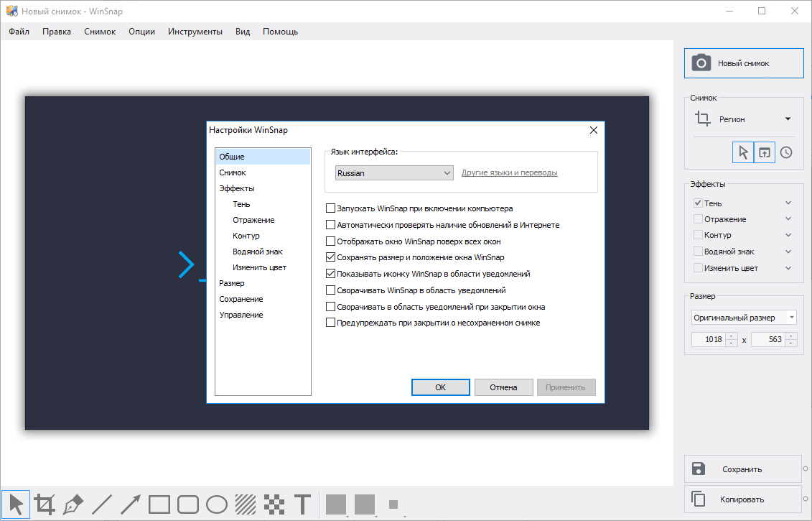
Task: Select the Crop tool
Action: click(x=45, y=504)
